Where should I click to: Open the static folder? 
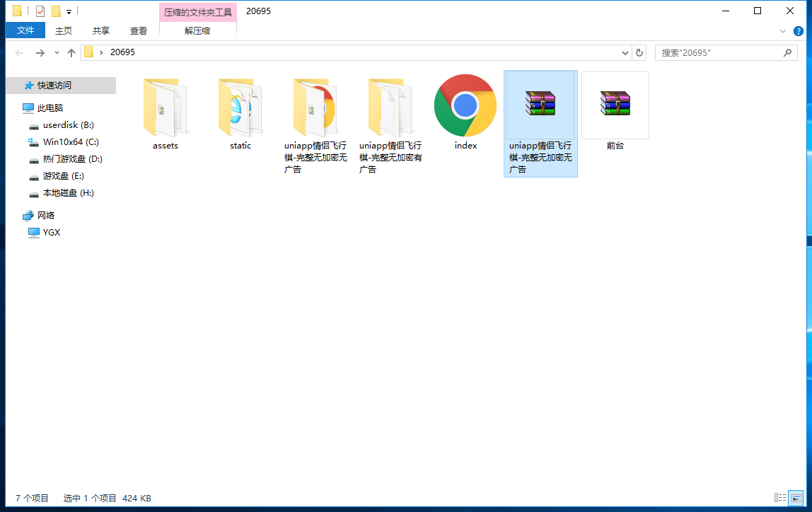pos(240,108)
